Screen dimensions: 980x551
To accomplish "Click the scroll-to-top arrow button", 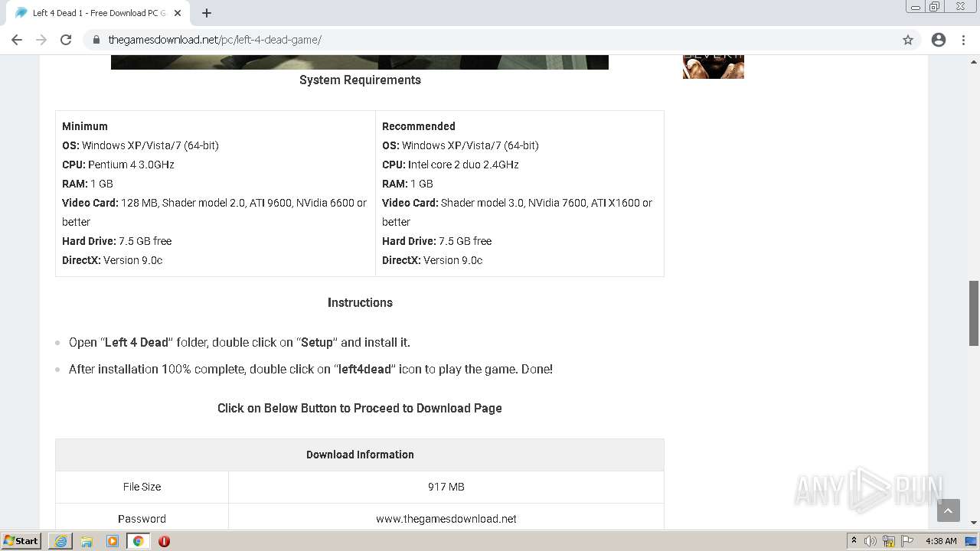I will pos(948,510).
